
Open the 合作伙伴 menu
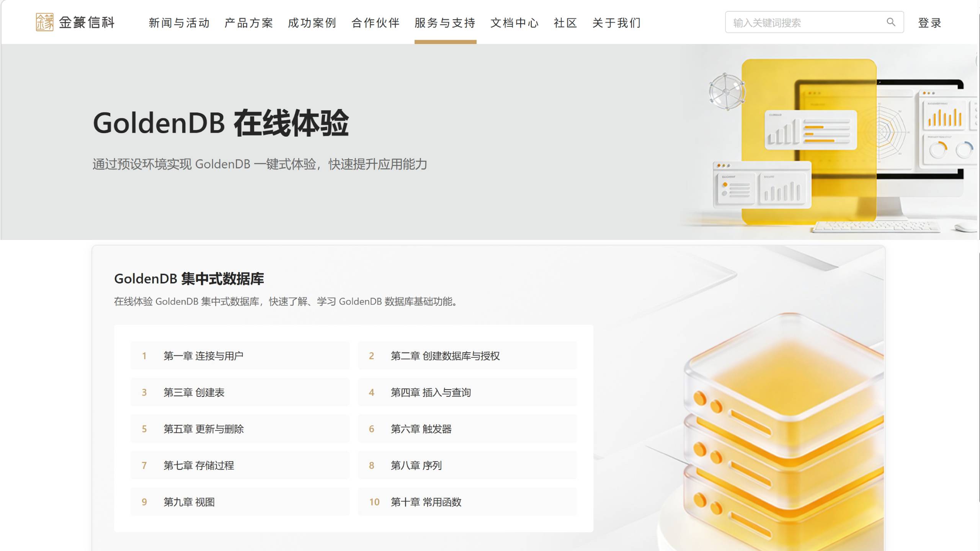tap(376, 23)
